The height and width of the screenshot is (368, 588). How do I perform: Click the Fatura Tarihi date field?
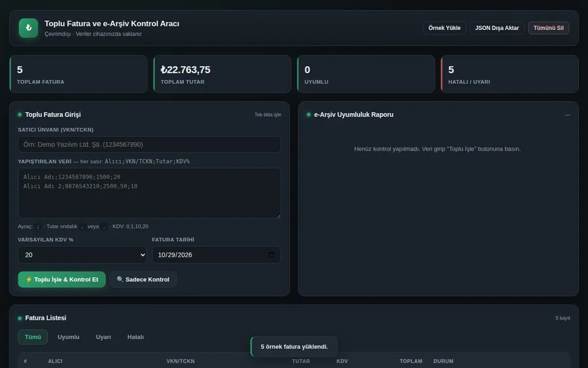click(x=217, y=255)
